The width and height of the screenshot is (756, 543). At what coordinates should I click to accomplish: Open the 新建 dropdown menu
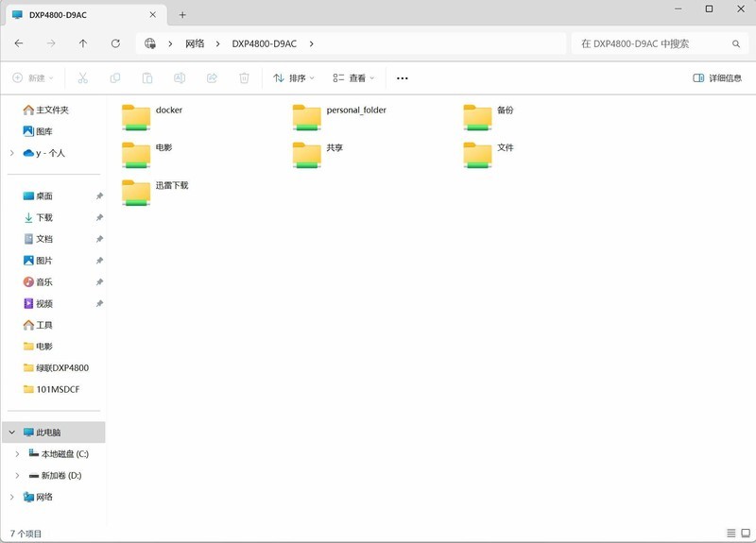(33, 78)
